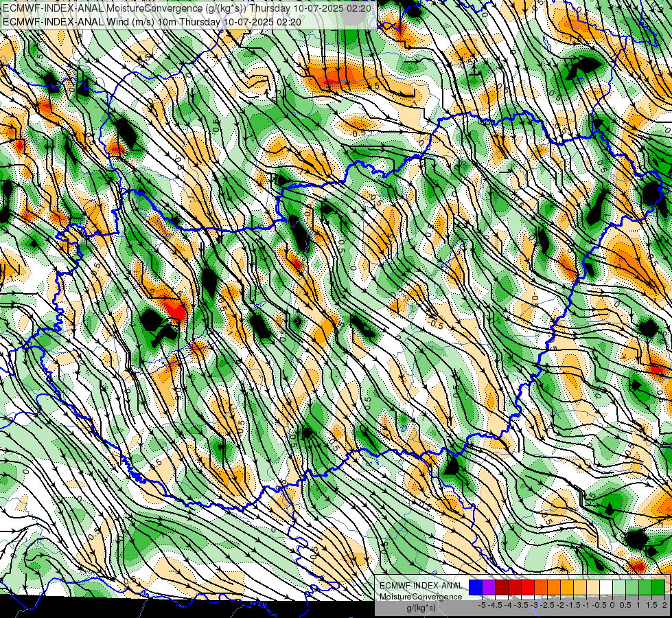Click the 2 legend scale value
672x618 pixels.
[x=664, y=605]
